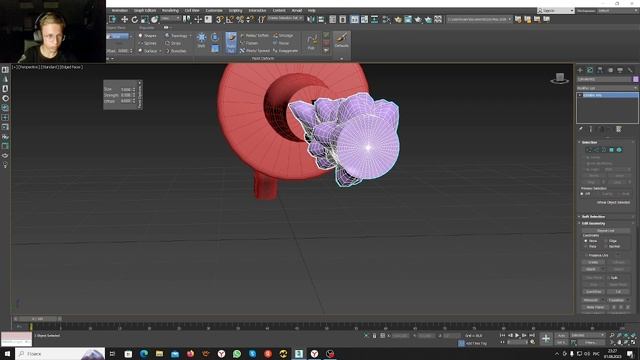
Task: Click the ViewCube in viewport
Action: click(x=560, y=78)
